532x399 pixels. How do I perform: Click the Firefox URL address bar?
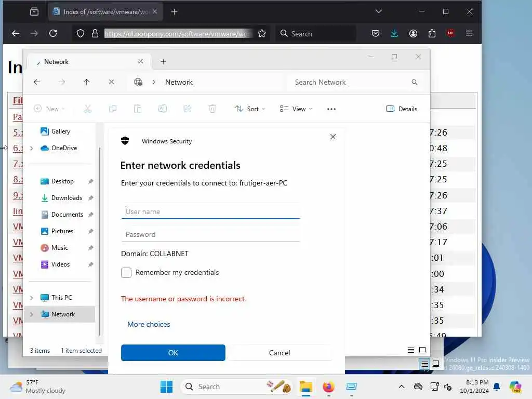tap(177, 34)
